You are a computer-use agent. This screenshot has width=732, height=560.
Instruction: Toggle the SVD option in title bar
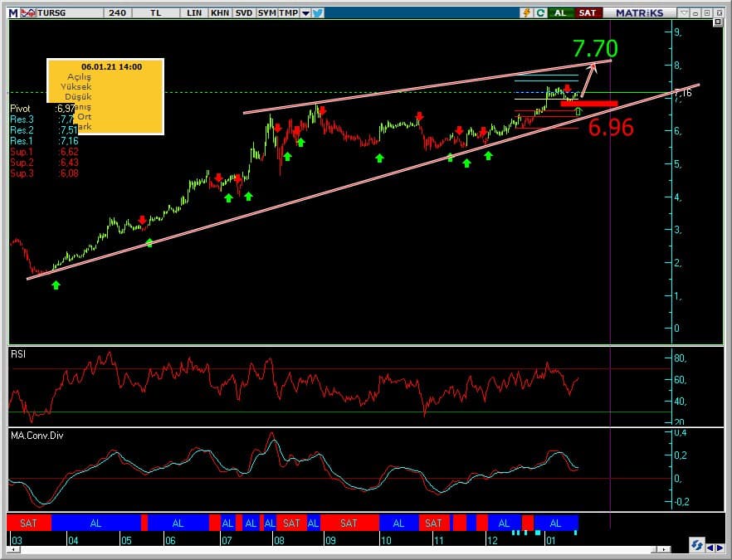[x=244, y=12]
